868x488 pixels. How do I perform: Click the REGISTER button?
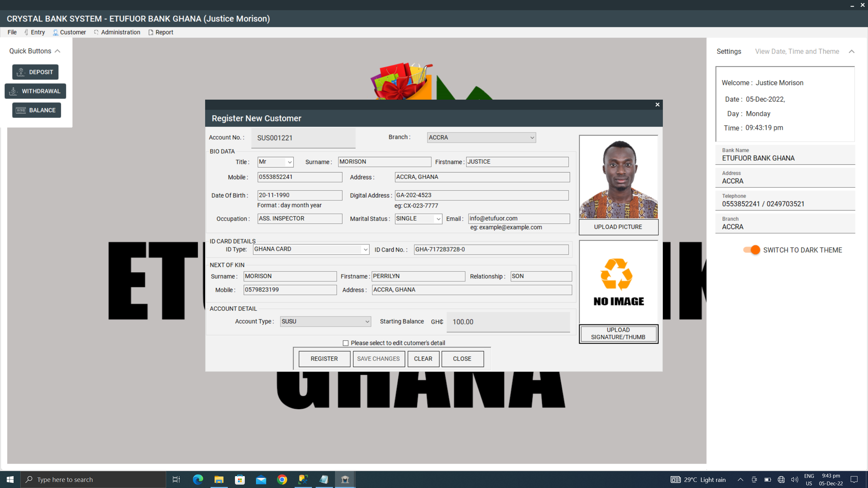(324, 359)
